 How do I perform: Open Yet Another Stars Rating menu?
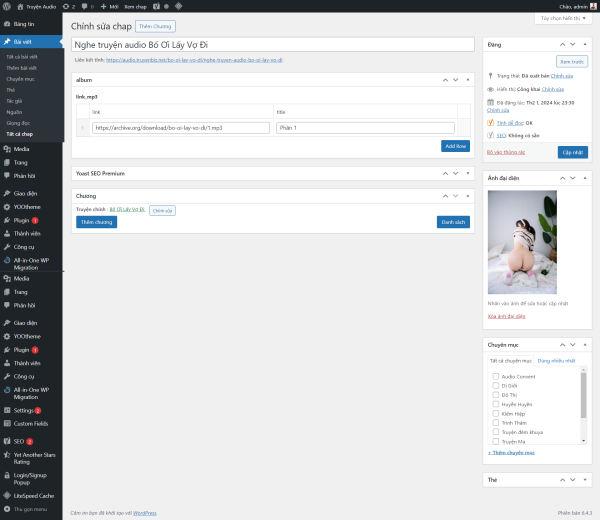click(33, 457)
